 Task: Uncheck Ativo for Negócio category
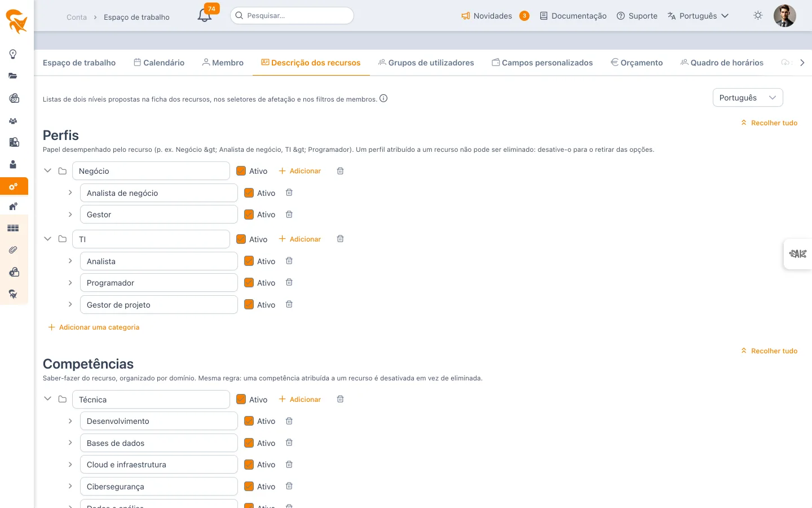click(241, 171)
